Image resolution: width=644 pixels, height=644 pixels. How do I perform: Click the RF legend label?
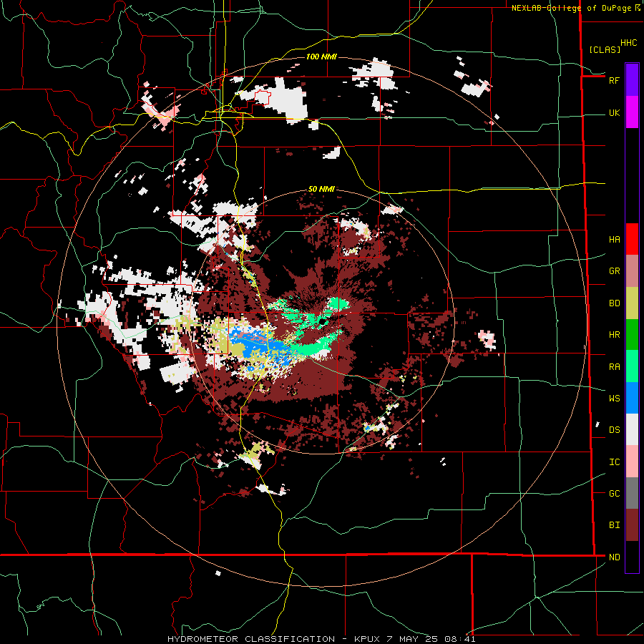[x=614, y=80]
